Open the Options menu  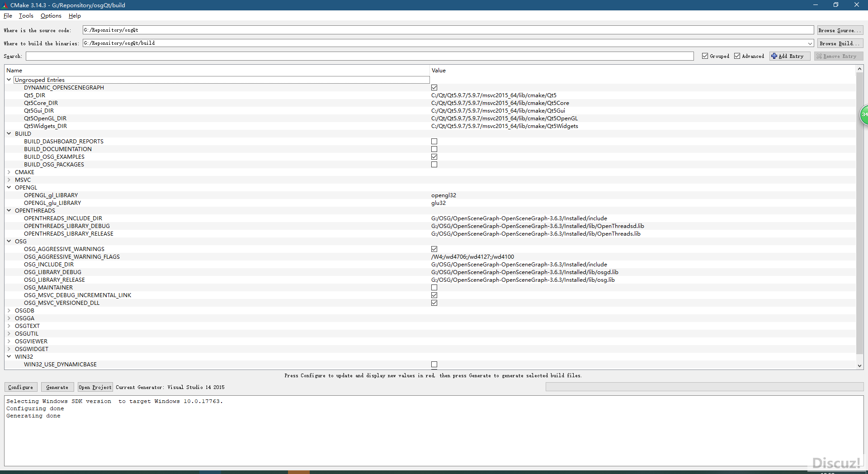(x=51, y=16)
